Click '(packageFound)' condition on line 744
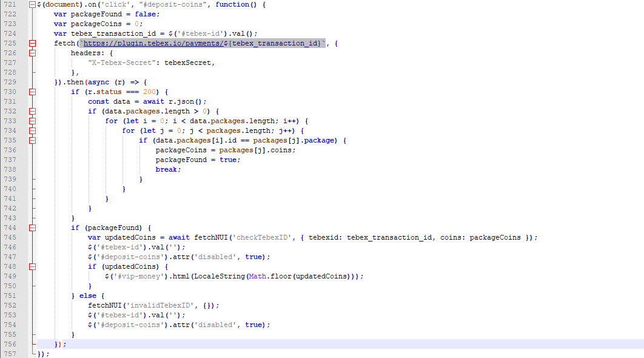Screen dimensions: 644x358 [113, 228]
